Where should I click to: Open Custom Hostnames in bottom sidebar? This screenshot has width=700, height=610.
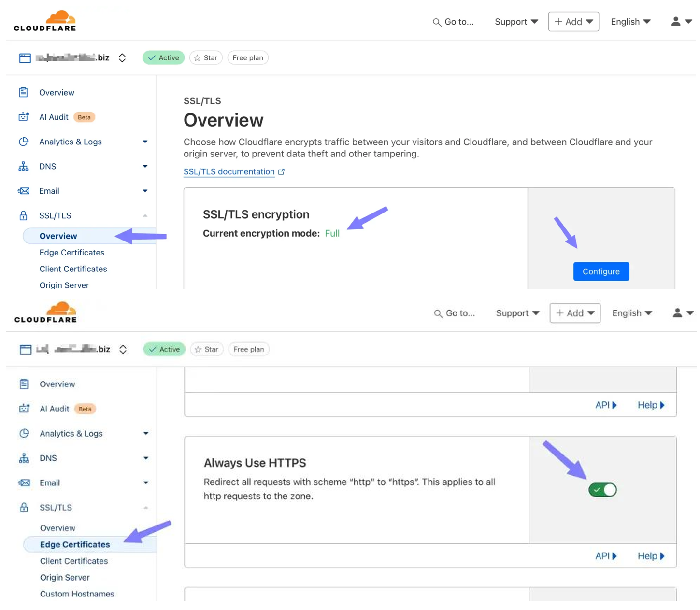[x=77, y=594]
